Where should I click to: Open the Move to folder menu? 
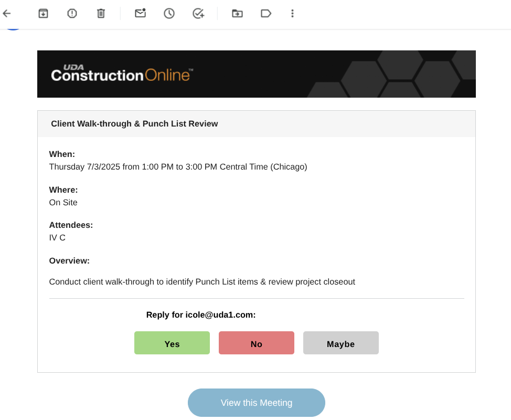[237, 14]
